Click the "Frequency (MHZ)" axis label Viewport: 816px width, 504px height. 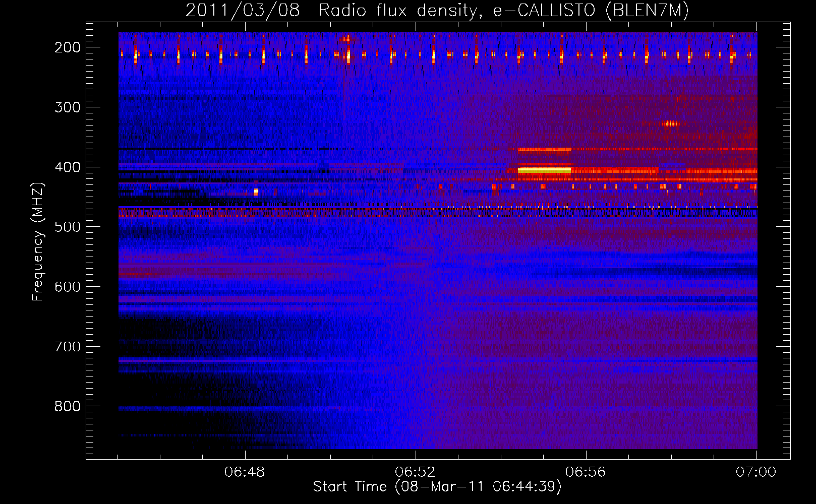tap(38, 241)
